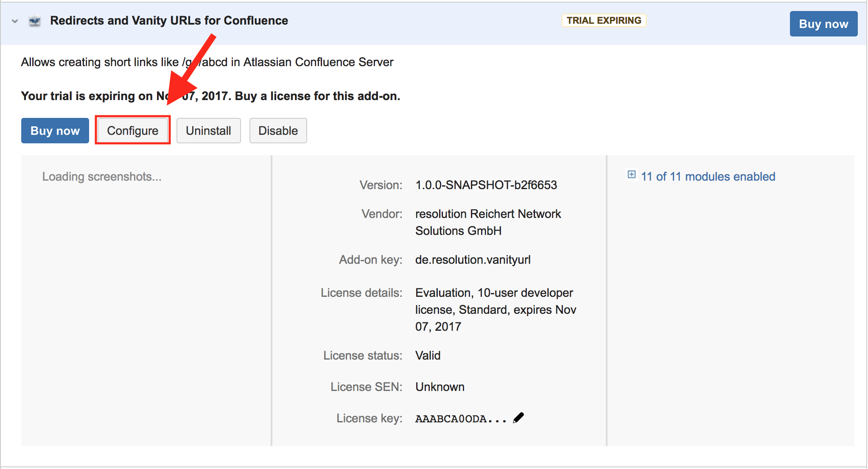Select the version number 1.0.0-SNAPSHOT-b2f6653
This screenshot has height=469, width=868.
click(486, 185)
